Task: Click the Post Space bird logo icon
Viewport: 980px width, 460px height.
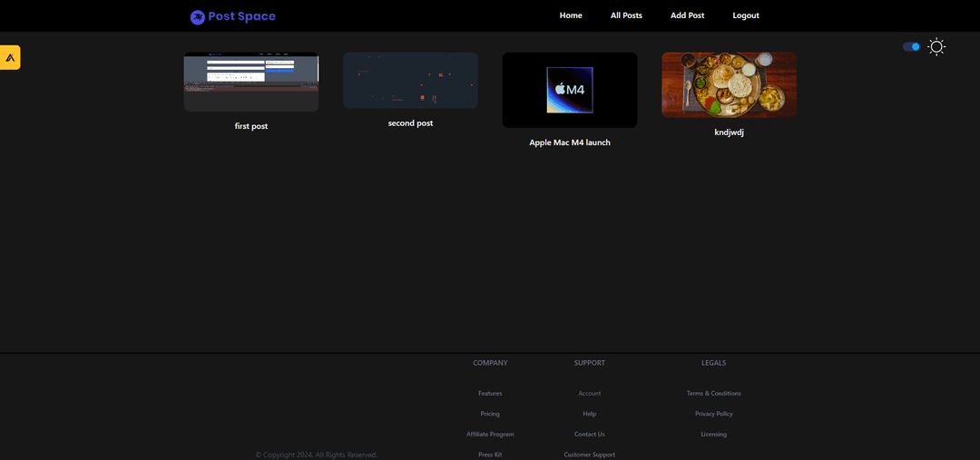Action: pos(198,17)
